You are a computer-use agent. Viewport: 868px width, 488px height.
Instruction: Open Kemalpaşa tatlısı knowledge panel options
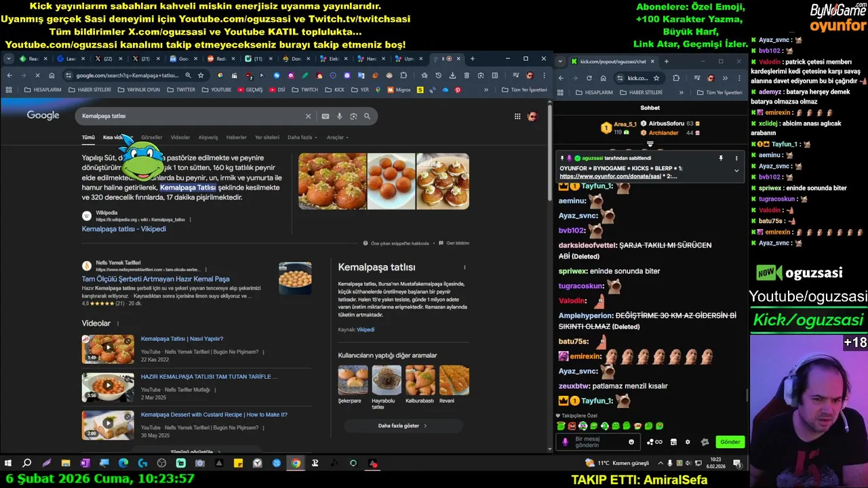coord(465,268)
